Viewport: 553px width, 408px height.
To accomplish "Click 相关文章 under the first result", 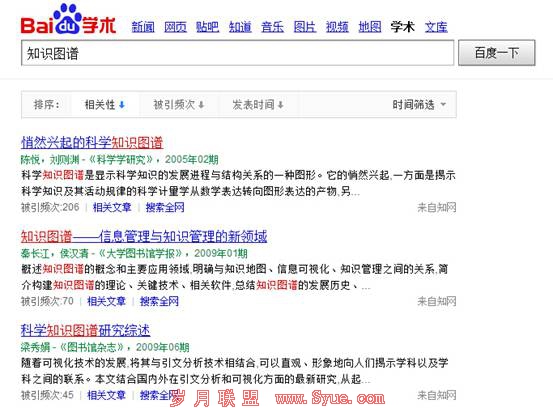I will pyautogui.click(x=112, y=207).
